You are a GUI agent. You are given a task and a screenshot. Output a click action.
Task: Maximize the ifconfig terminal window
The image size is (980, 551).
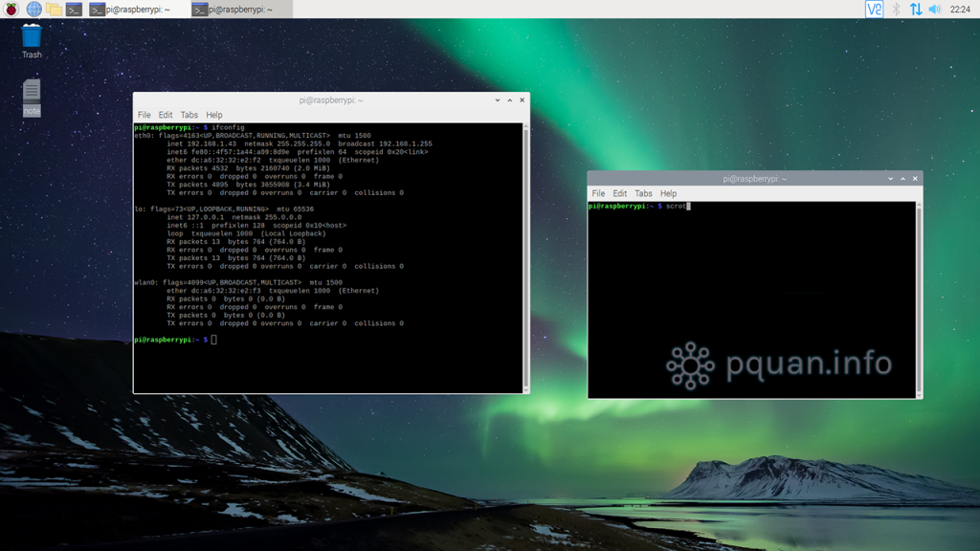[510, 99]
